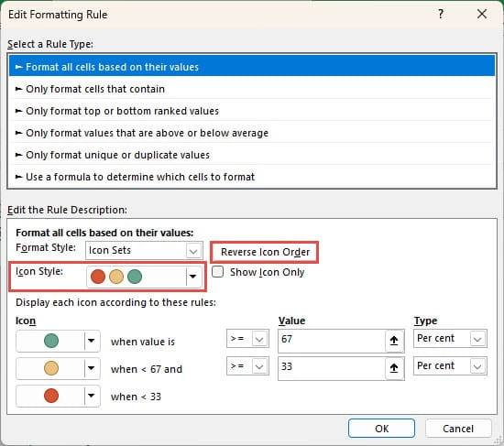Enable the Show Icon Only checkbox
This screenshot has height=446, width=504.
[217, 272]
